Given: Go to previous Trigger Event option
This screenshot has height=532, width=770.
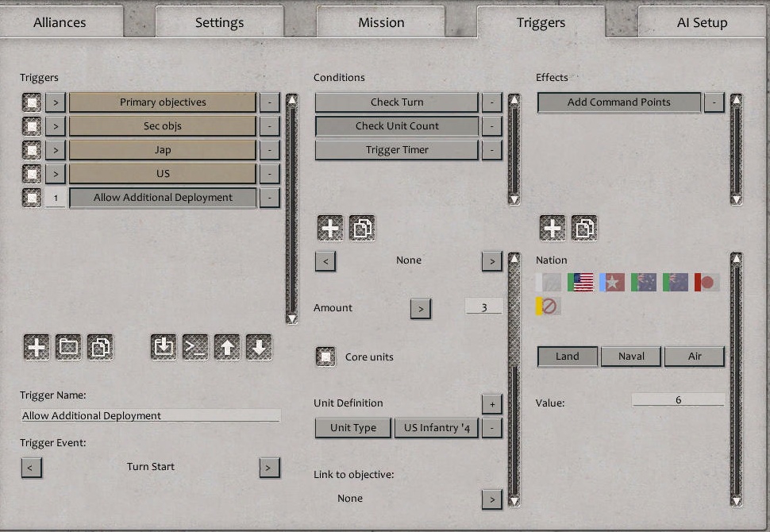Looking at the screenshot, I should click(x=32, y=468).
